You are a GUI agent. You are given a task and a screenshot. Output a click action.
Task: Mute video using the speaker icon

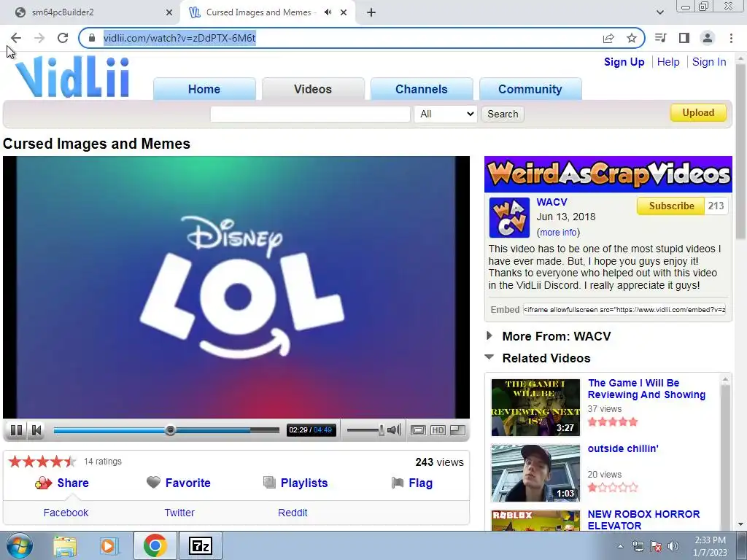[x=394, y=430]
